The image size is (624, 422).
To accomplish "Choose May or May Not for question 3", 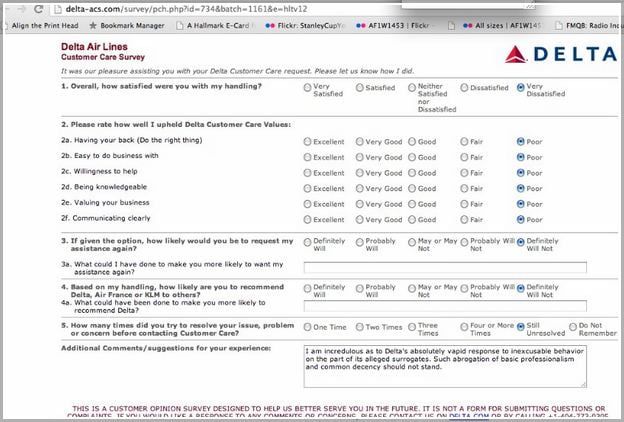I will coord(412,242).
